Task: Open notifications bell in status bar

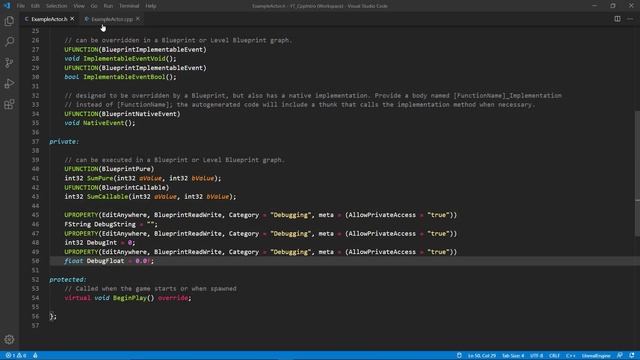Action: (632, 356)
